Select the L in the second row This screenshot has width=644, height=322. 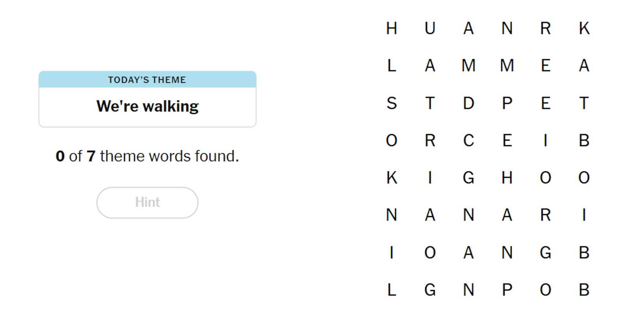coord(391,66)
